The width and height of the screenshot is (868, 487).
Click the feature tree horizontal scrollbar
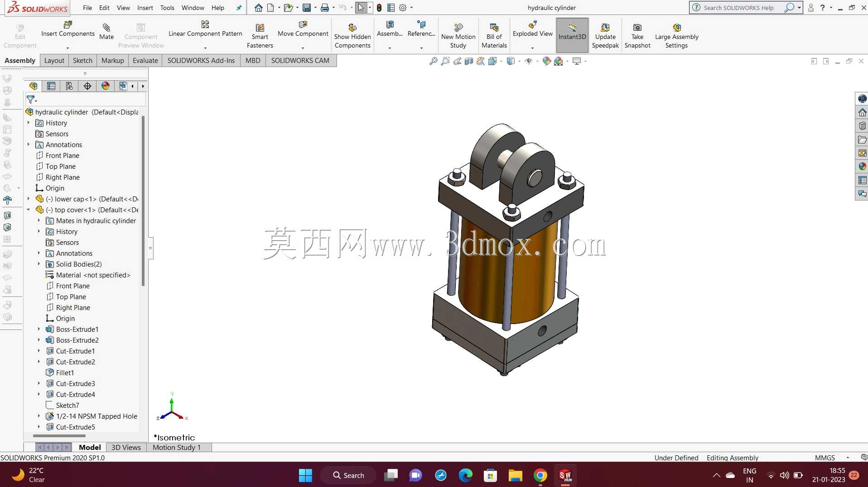(x=59, y=436)
